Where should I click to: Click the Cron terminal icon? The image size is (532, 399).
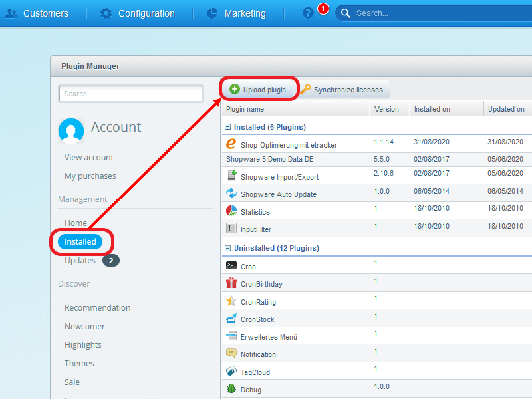tap(231, 265)
